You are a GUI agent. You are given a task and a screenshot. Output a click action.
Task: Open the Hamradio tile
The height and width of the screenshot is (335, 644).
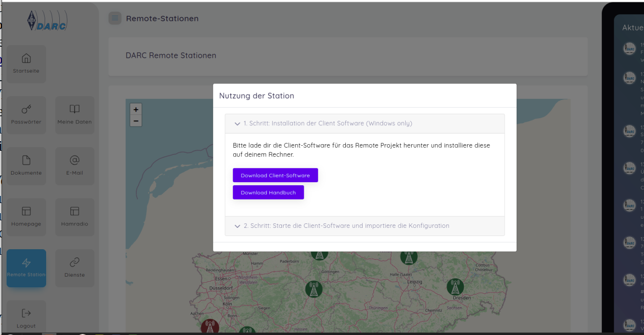point(75,217)
